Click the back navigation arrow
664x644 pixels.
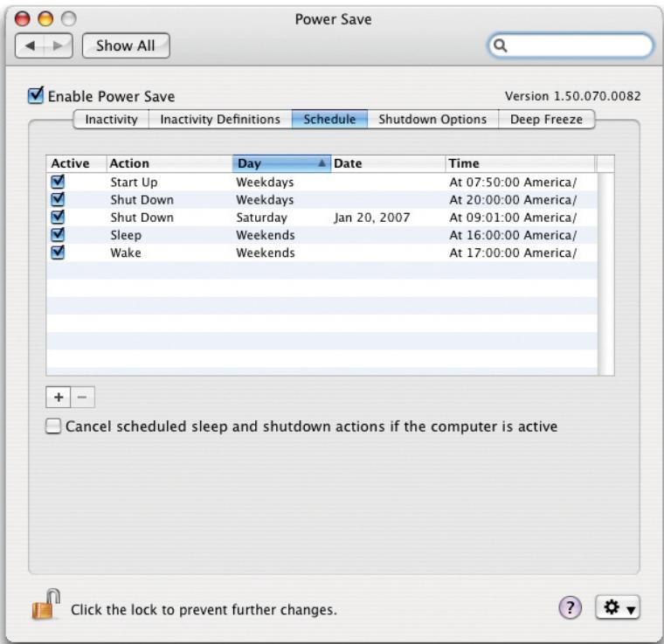click(30, 45)
